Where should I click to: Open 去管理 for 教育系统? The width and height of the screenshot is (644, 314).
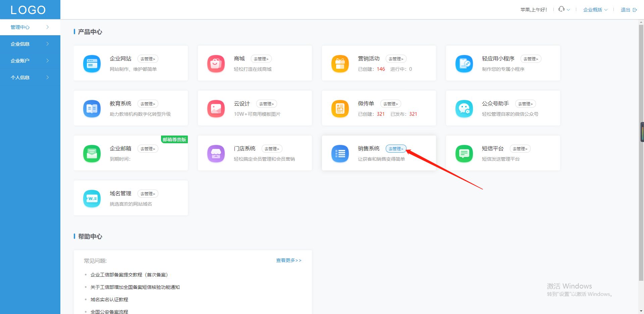coord(148,104)
